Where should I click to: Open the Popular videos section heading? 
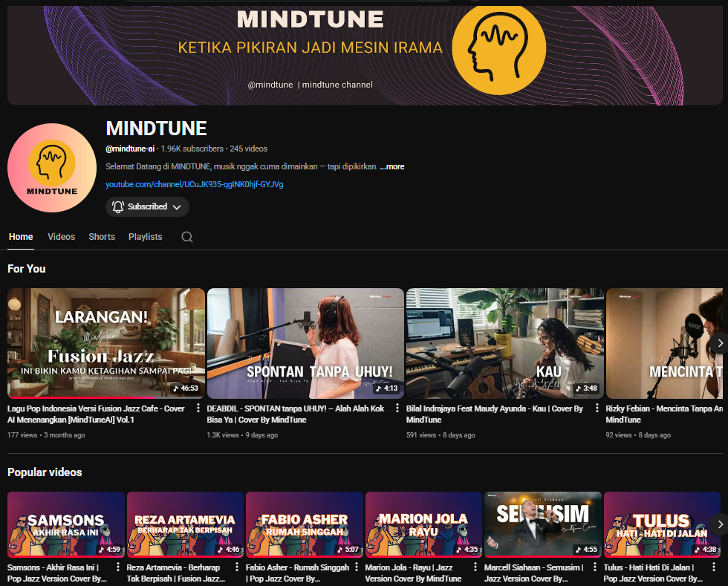(45, 472)
